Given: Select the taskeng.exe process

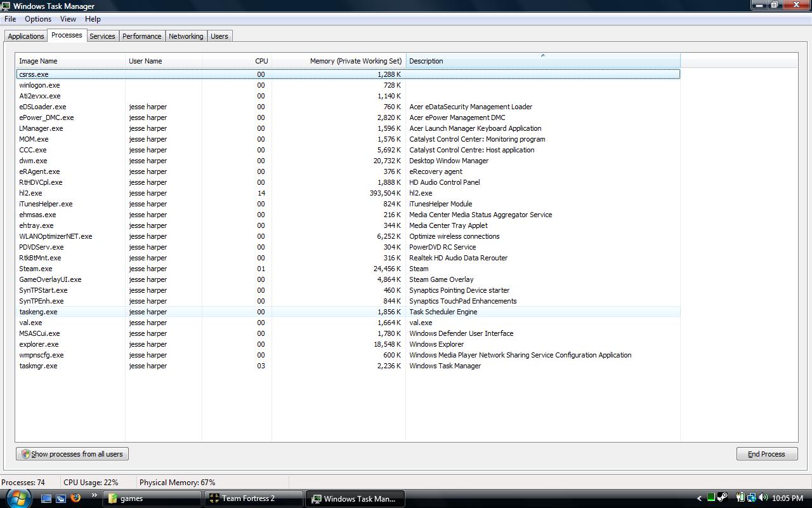Looking at the screenshot, I should (348, 312).
